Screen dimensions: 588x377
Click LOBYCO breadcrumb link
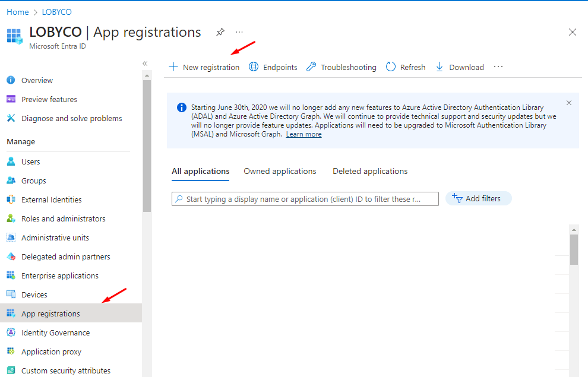(x=56, y=12)
